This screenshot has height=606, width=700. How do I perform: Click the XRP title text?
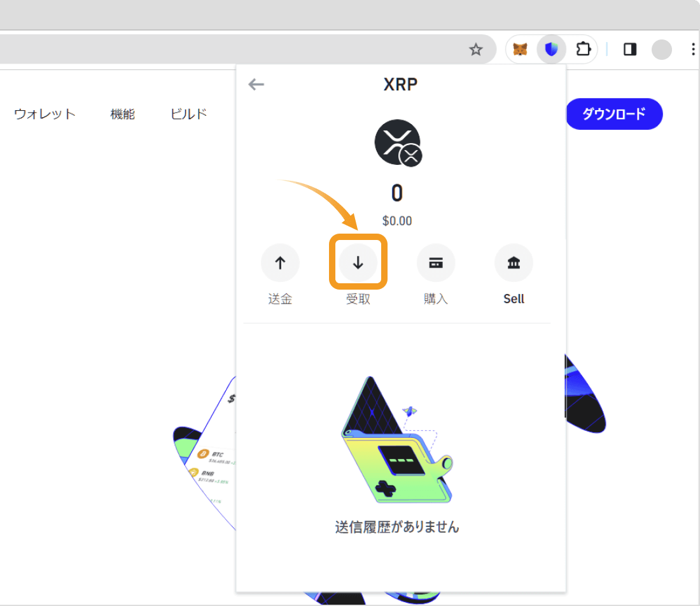400,85
